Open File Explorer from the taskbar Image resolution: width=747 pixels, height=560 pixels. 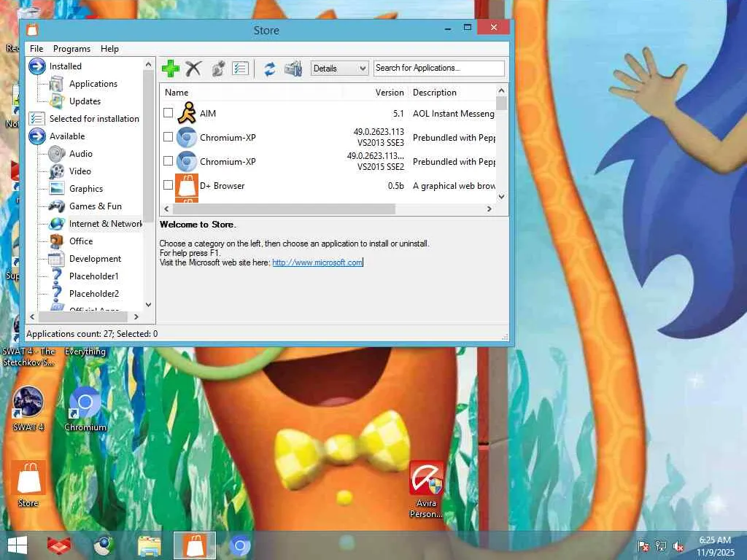(149, 545)
